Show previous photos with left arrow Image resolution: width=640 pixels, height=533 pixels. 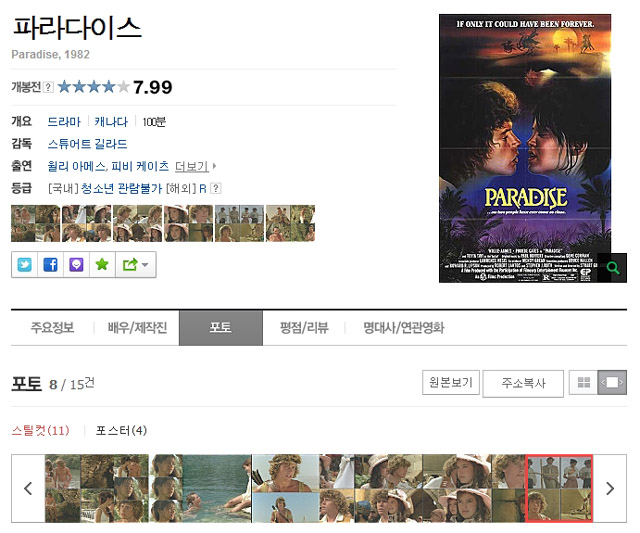pyautogui.click(x=28, y=488)
